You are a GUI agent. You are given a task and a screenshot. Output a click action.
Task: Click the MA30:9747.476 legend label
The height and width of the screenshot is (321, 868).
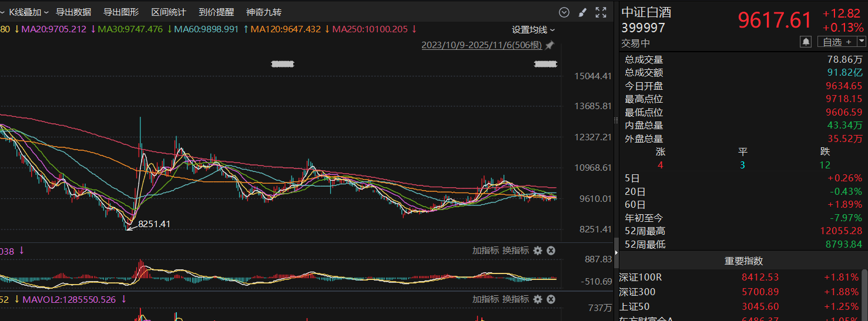(130, 29)
